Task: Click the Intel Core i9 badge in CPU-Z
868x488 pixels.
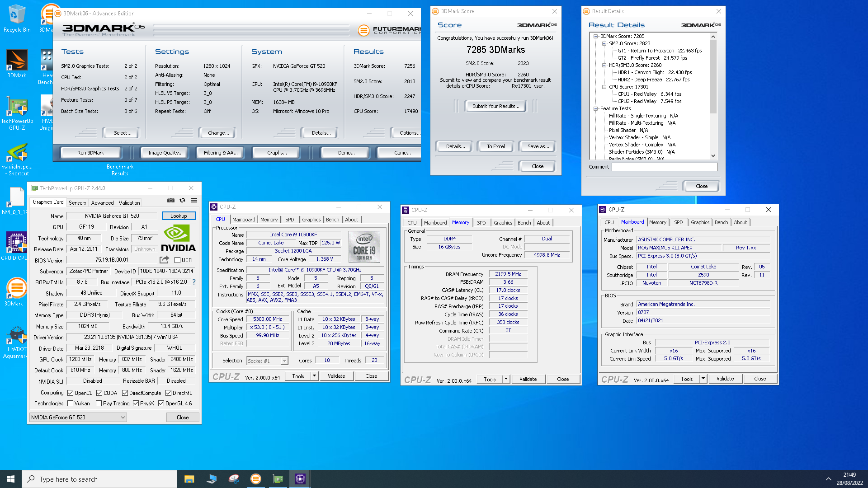Action: coord(364,247)
